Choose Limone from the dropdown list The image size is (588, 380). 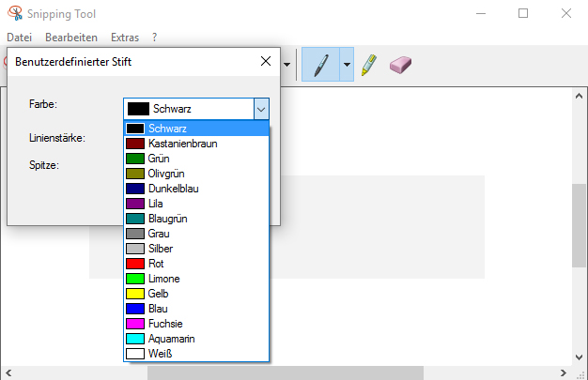coord(196,279)
